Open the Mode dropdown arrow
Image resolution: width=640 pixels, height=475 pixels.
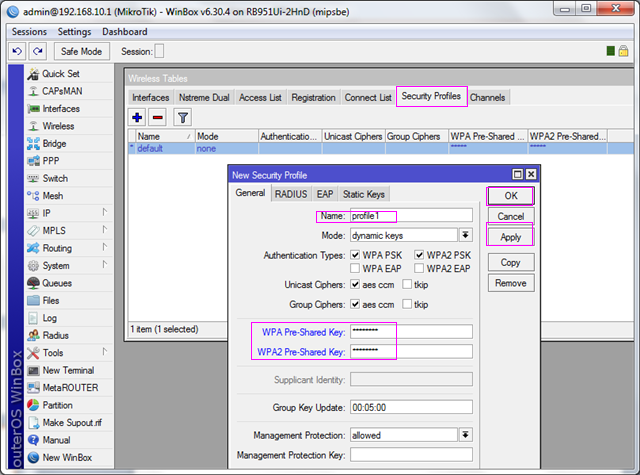(465, 235)
